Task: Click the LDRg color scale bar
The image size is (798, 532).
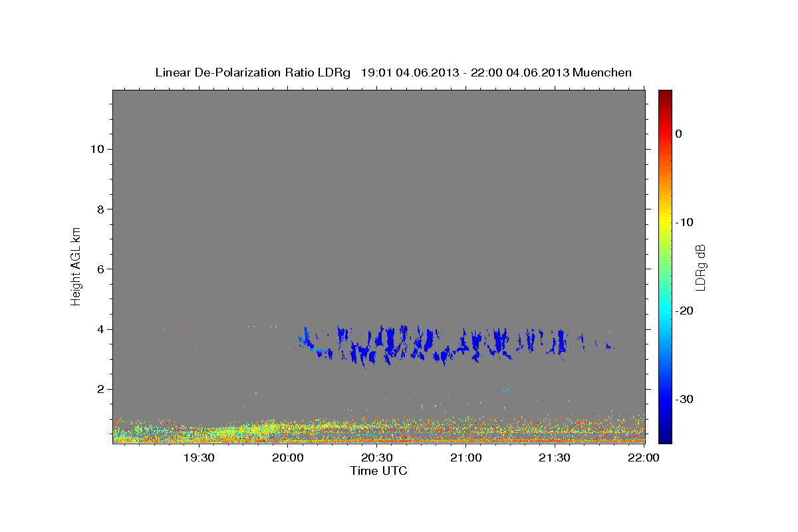Action: pos(665,266)
